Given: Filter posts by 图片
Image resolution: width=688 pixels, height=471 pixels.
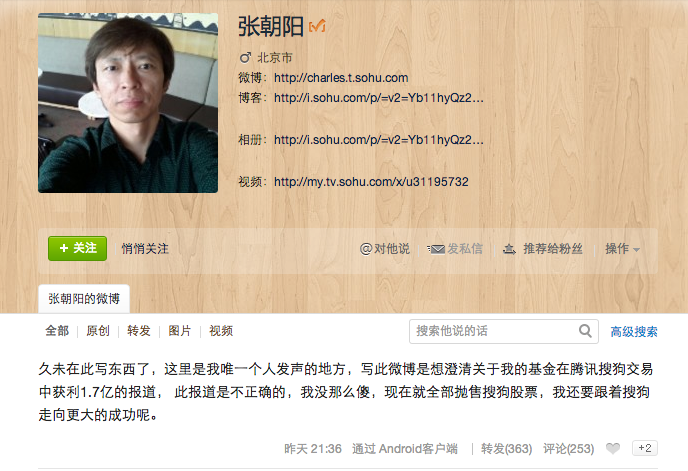Looking at the screenshot, I should coord(180,331).
